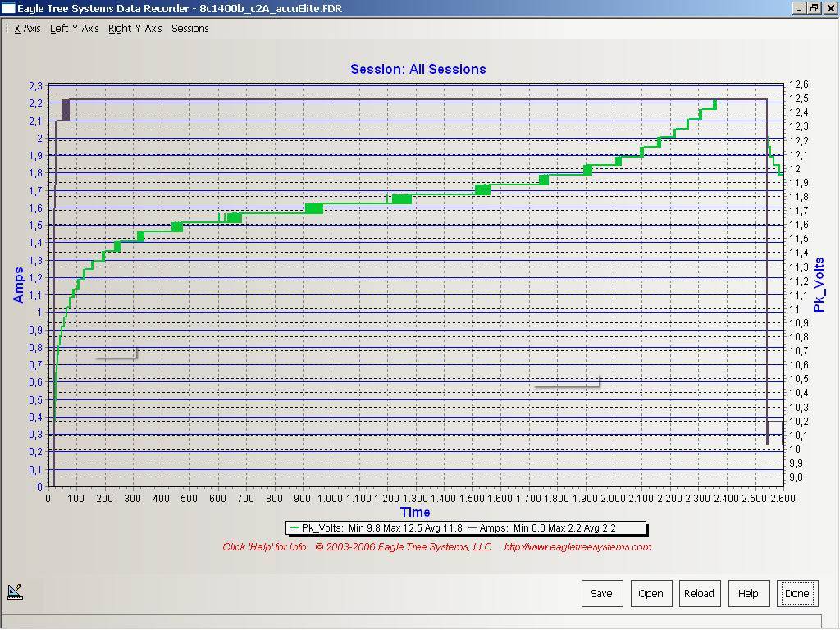Click the Time axis label
This screenshot has height=630, width=840.
coord(415,513)
